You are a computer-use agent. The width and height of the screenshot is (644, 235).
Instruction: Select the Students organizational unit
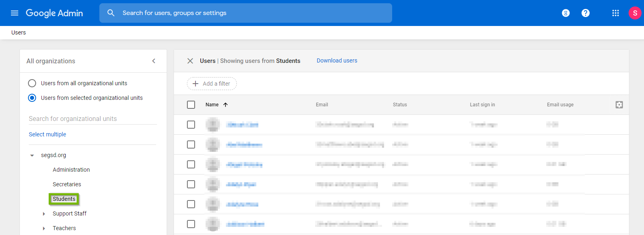coord(64,199)
